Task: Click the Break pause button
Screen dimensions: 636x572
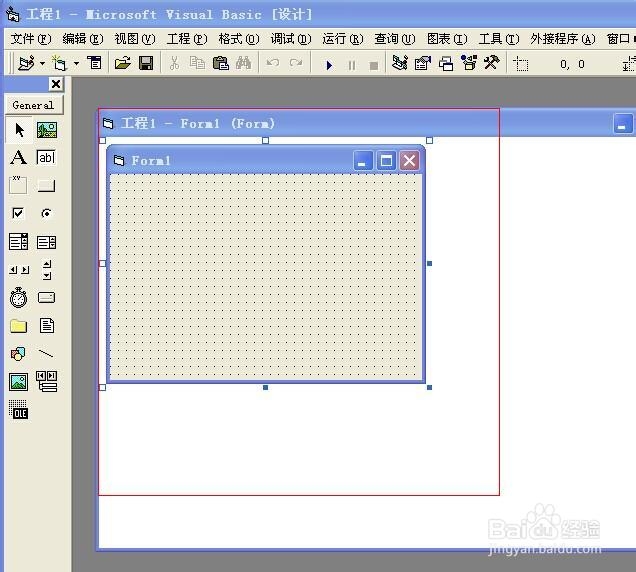Action: (352, 65)
